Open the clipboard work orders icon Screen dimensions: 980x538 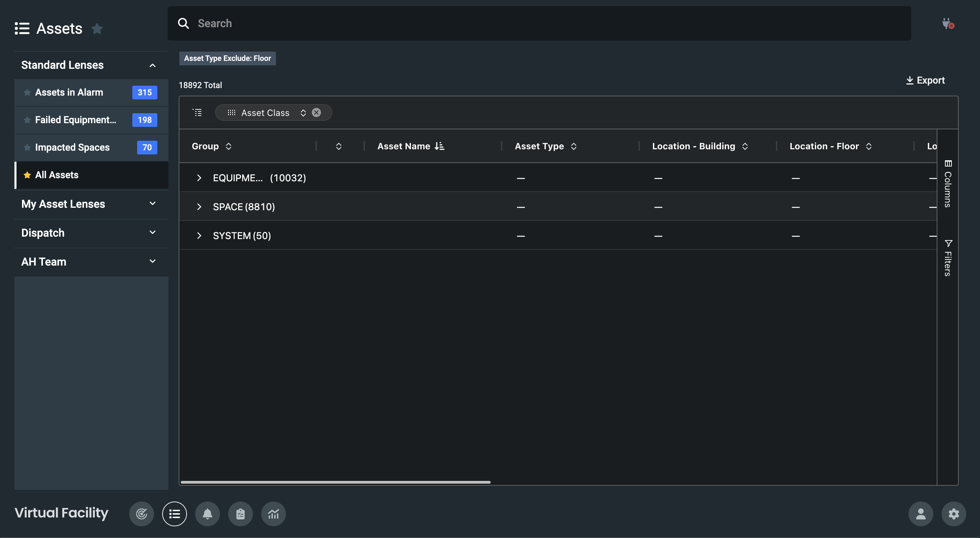240,514
